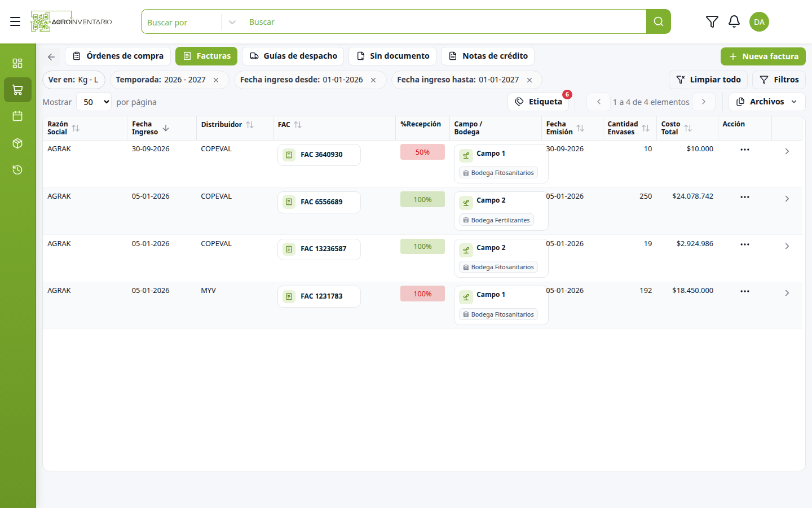Click the green search magnifier button
The image size is (812, 508).
(658, 21)
